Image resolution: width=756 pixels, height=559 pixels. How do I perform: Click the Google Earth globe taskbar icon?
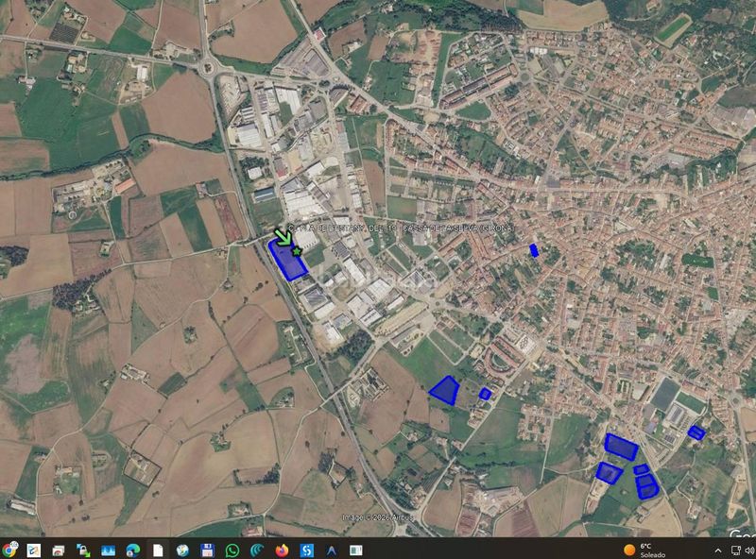(182, 550)
